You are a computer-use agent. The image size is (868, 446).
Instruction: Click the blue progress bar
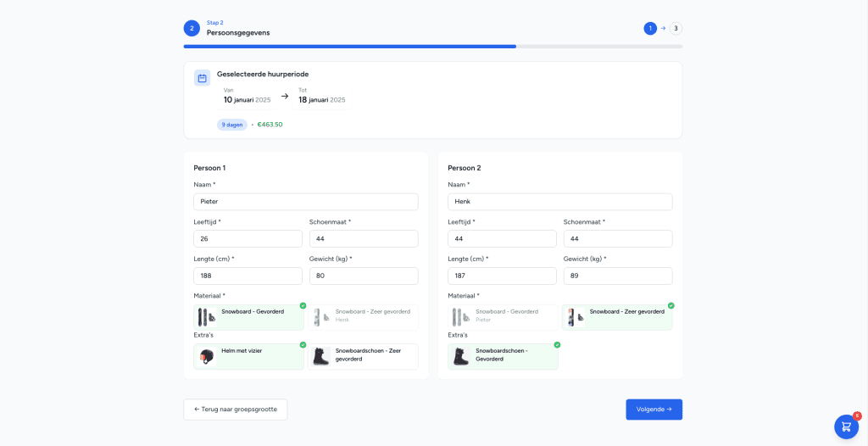click(350, 47)
